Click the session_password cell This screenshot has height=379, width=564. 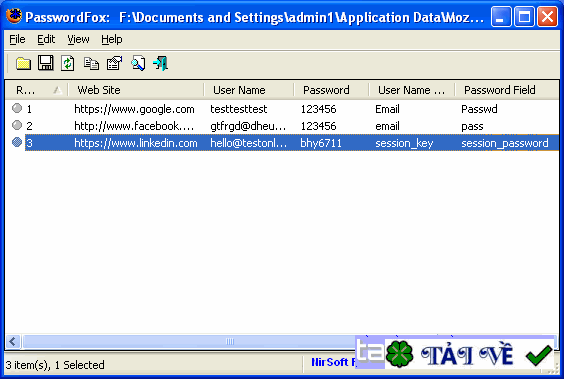(505, 143)
